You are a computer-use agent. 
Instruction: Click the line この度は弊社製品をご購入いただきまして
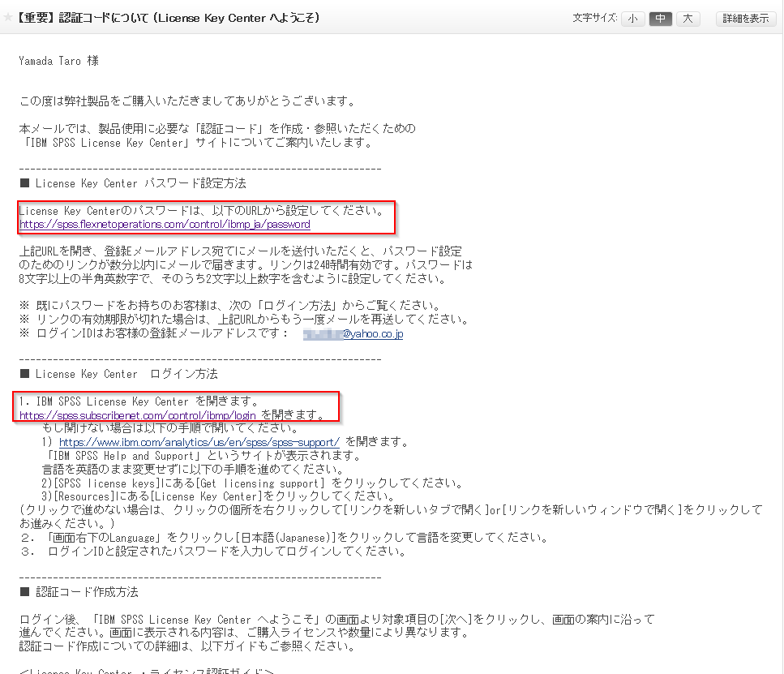187,101
